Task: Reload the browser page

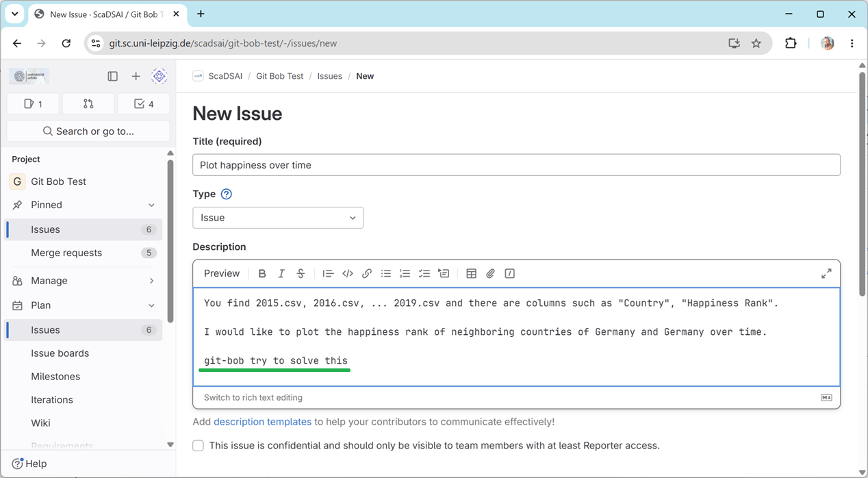Action: pos(66,43)
